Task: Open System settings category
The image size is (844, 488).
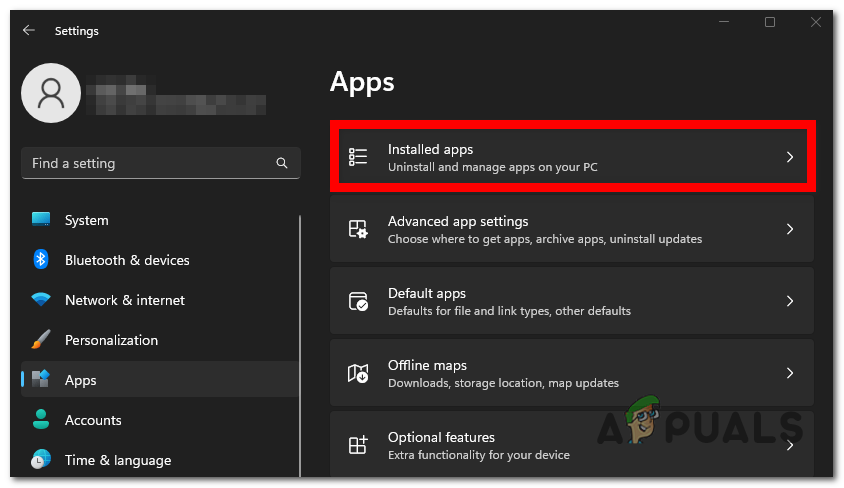Action: click(x=160, y=220)
